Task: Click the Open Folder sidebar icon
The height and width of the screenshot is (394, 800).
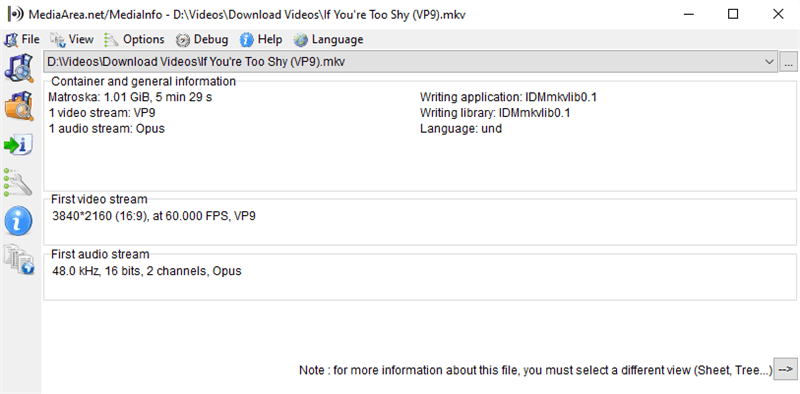Action: tap(19, 106)
